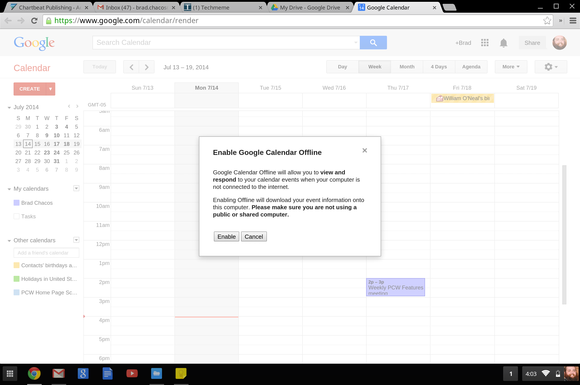Click Add a friend's calendar field
This screenshot has height=385, width=580.
tap(46, 253)
